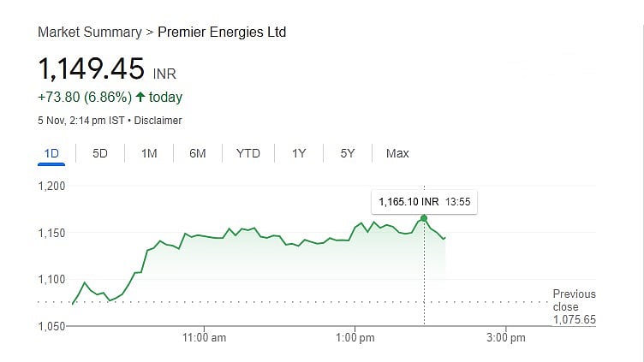Image resolution: width=644 pixels, height=362 pixels.
Task: Click the 1,165.10 INR price tooltip
Action: [x=425, y=202]
